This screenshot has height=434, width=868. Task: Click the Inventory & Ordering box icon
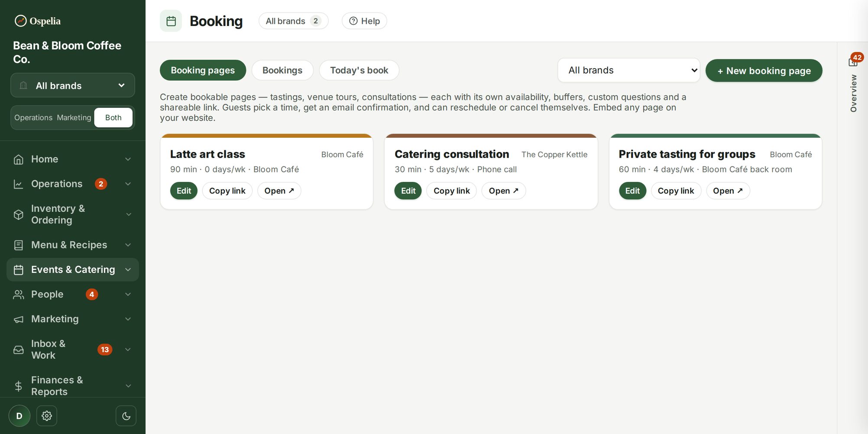point(18,214)
